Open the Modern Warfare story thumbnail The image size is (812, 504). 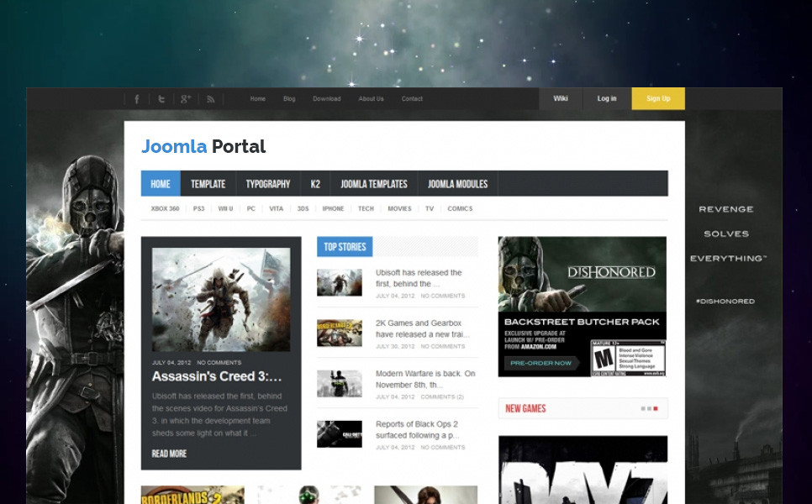pyautogui.click(x=340, y=383)
